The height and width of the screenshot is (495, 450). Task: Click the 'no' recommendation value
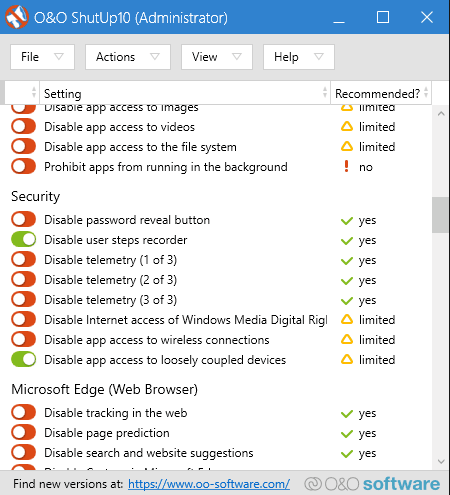pos(366,167)
